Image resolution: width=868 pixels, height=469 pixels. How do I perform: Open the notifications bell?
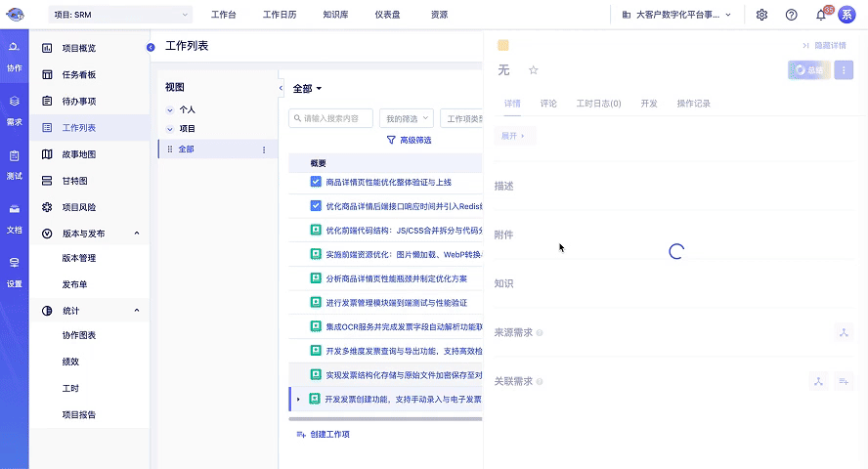pyautogui.click(x=821, y=15)
